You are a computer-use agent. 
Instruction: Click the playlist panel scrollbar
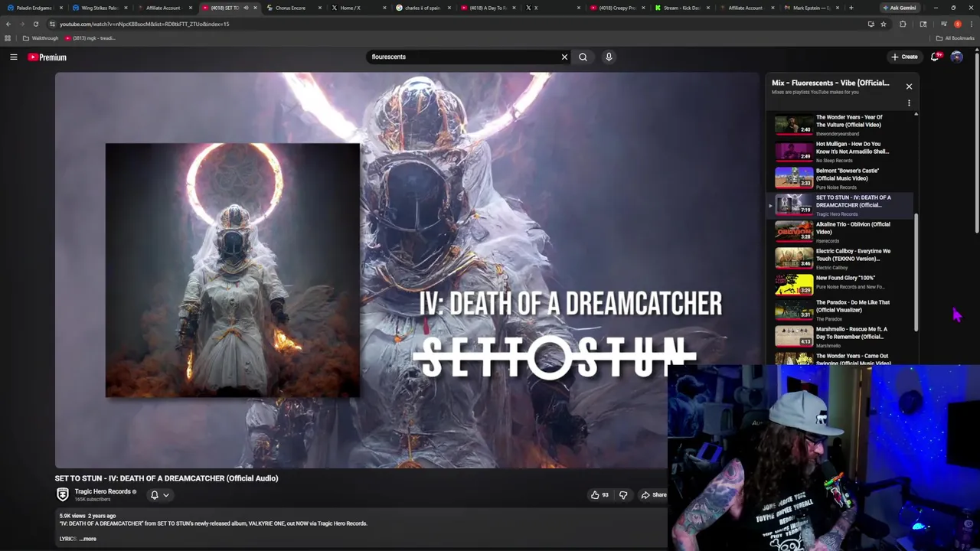pos(916,272)
